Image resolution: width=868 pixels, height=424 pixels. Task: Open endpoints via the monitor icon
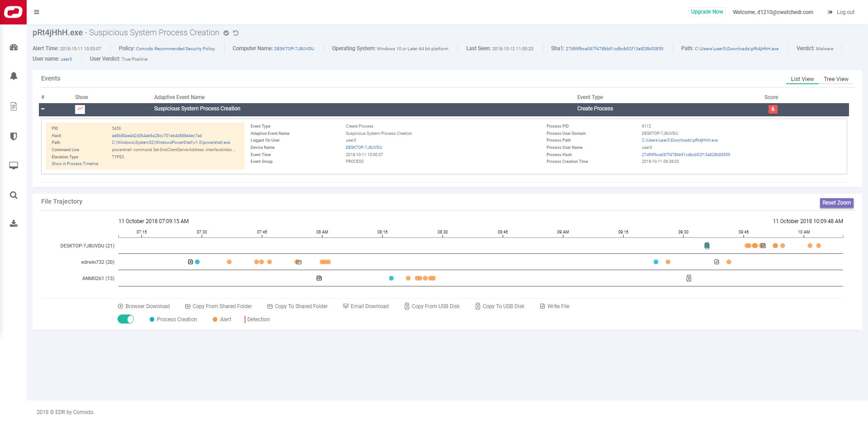point(14,166)
